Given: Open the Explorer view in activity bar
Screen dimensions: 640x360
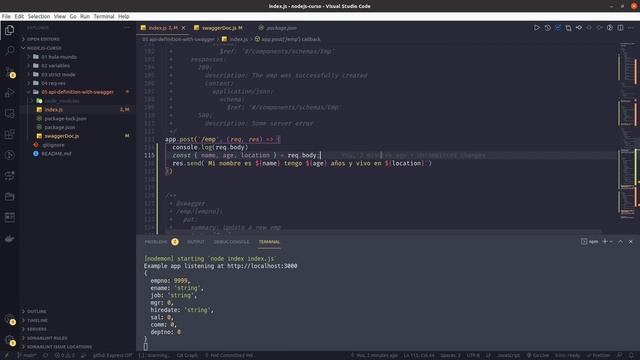Looking at the screenshot, I should click(x=9, y=30).
